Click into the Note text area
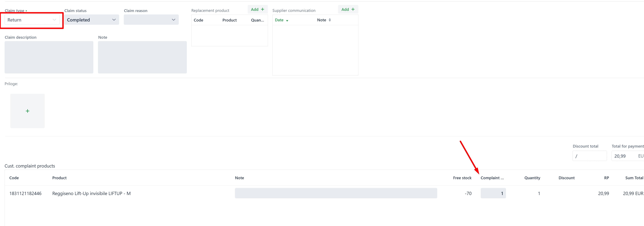This screenshot has height=226, width=644. pos(142,57)
